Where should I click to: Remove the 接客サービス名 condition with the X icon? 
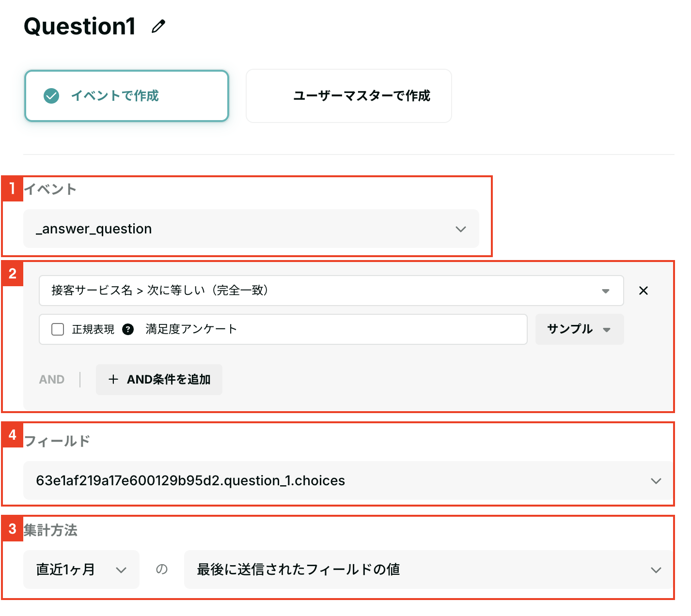click(644, 291)
